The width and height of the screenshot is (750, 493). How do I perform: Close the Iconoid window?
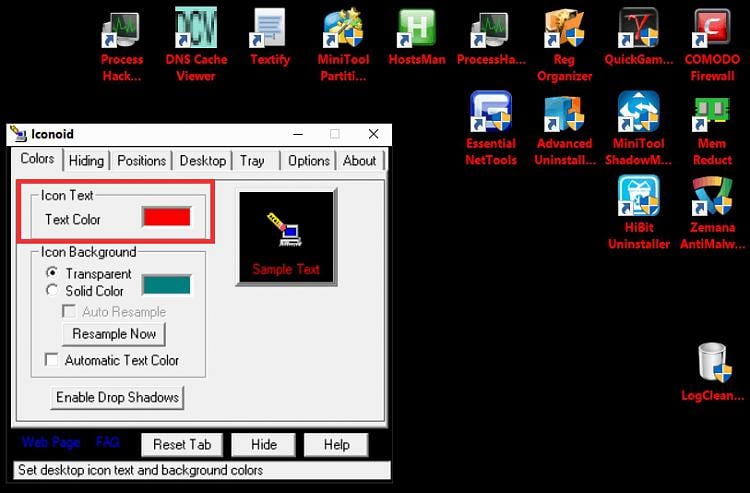coord(374,134)
